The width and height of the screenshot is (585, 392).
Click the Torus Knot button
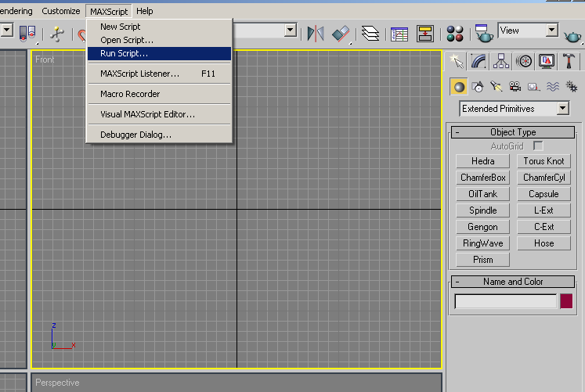pos(544,161)
